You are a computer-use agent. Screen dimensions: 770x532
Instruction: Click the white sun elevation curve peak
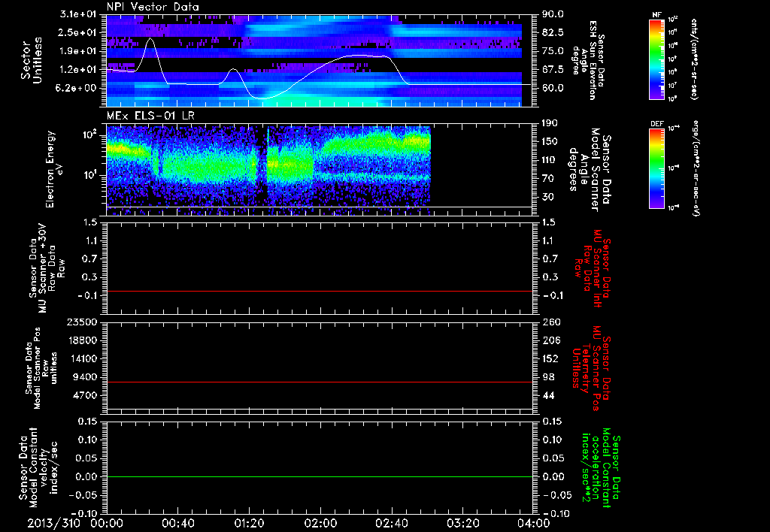point(150,38)
